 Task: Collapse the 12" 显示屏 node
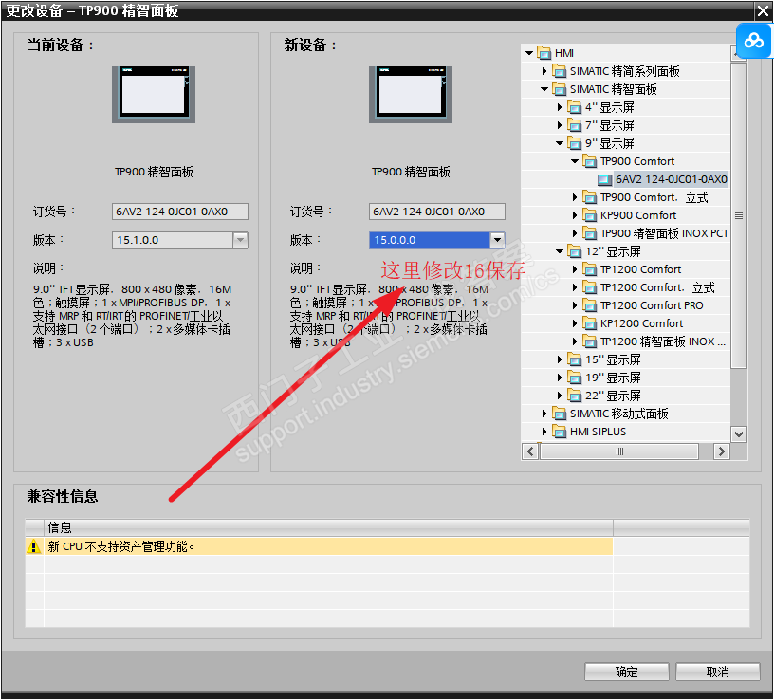[x=560, y=251]
